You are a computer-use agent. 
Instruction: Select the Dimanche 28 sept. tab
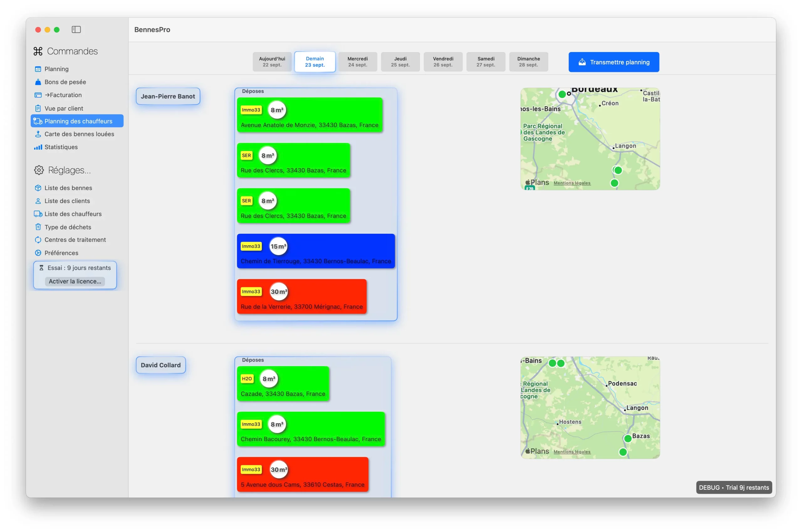click(528, 62)
